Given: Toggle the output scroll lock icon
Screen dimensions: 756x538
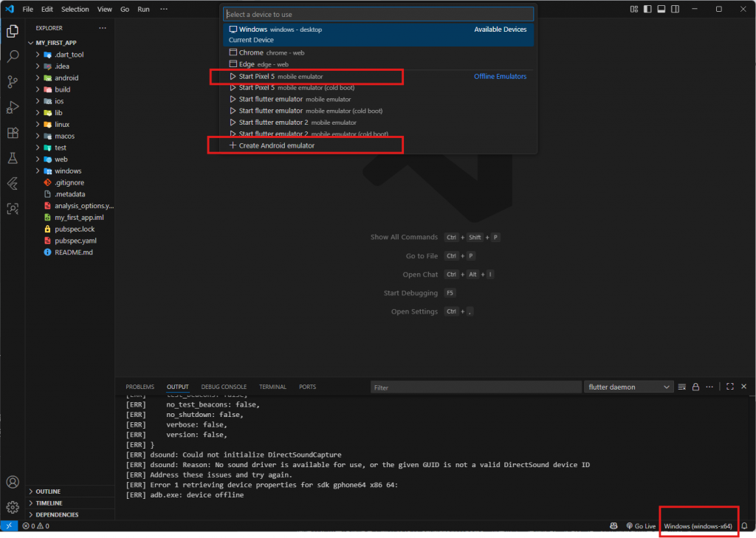Looking at the screenshot, I should (x=695, y=387).
